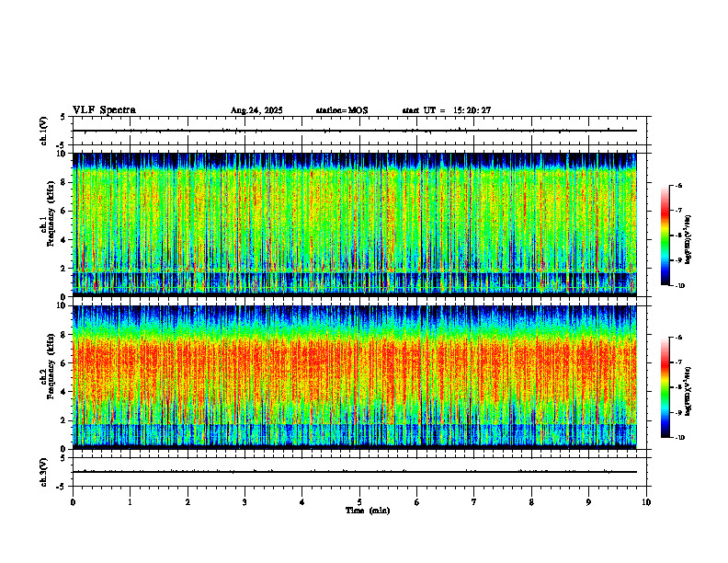This screenshot has width=728, height=563.
Task: Click the "-10" label on ch.2 colorbar
Action: [x=680, y=438]
